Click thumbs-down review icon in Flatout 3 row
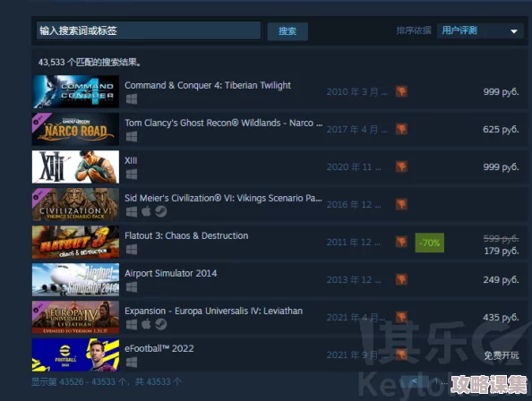 click(401, 242)
